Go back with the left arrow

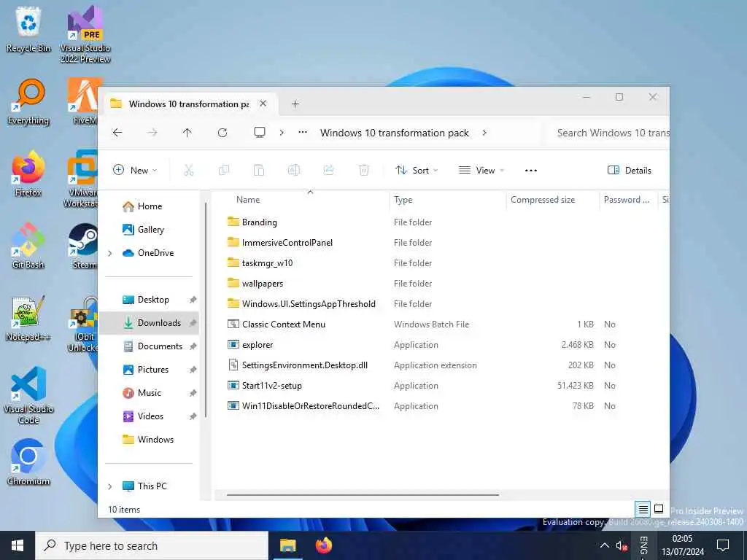pos(117,133)
